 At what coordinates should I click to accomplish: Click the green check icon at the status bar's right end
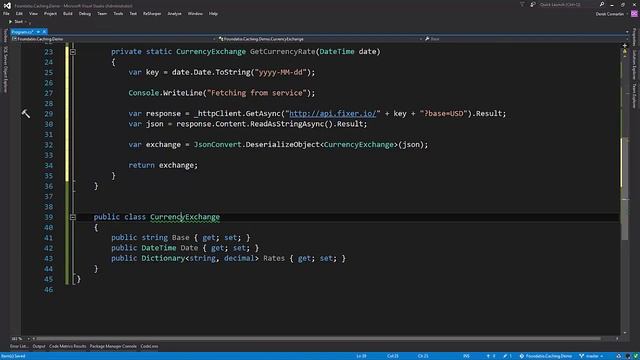(x=636, y=356)
